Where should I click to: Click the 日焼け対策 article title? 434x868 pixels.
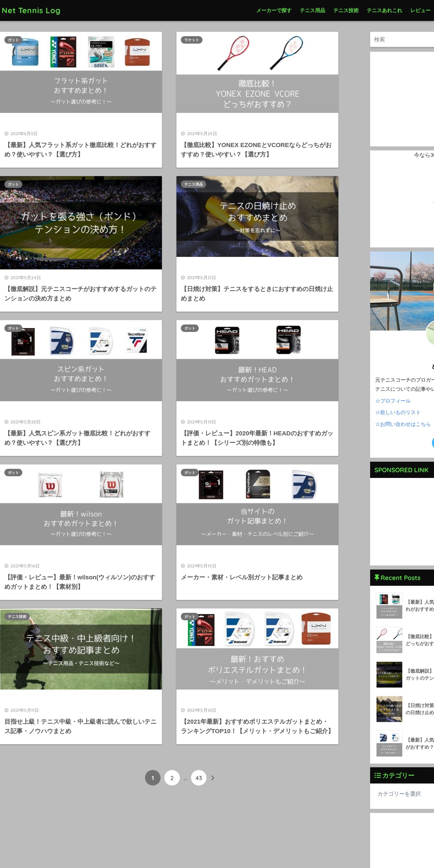pyautogui.click(x=257, y=294)
